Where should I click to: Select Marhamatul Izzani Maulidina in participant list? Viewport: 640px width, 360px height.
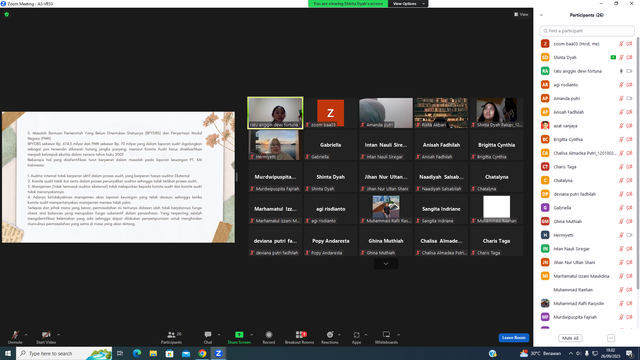[587, 276]
